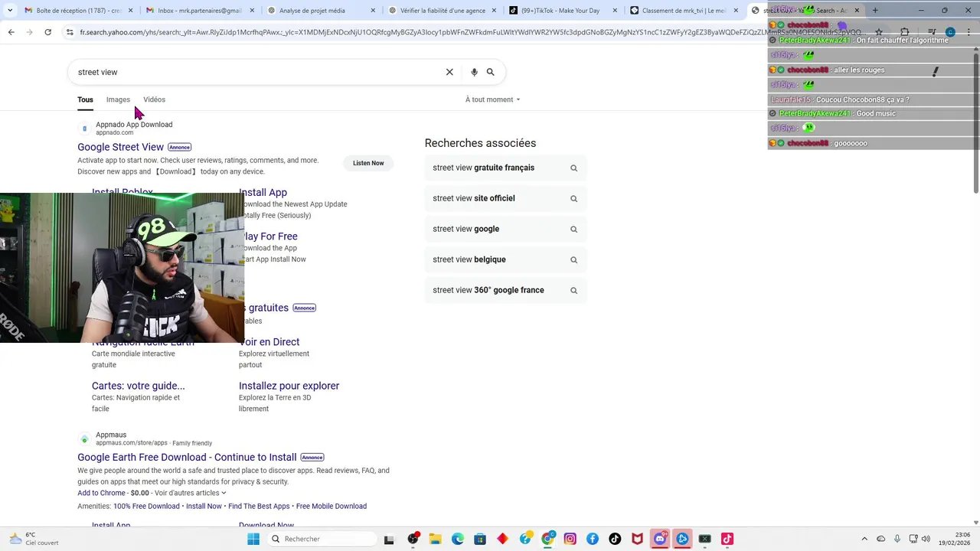Submit search with the magnifying glass icon

tap(491, 72)
